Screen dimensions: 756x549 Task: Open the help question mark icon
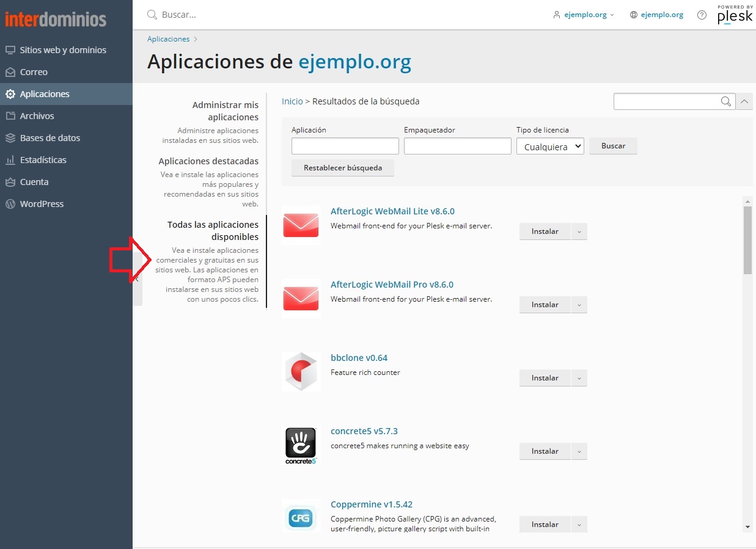(x=702, y=15)
